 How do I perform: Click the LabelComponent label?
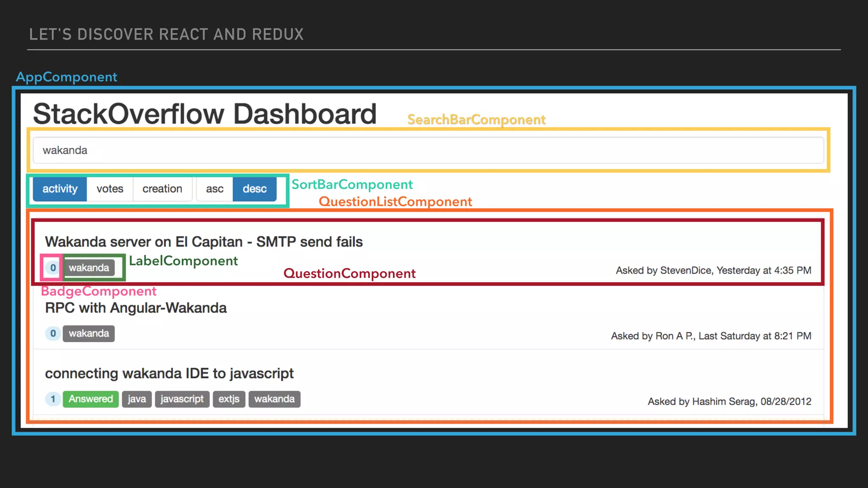pos(184,261)
